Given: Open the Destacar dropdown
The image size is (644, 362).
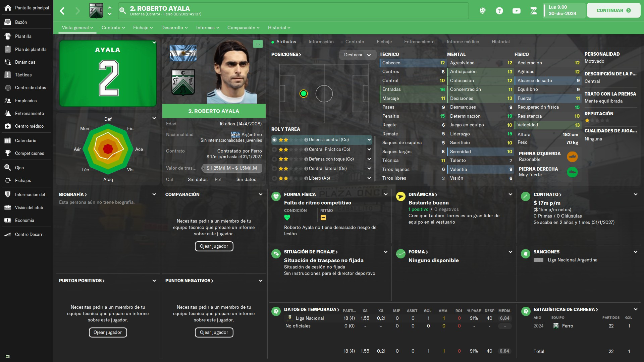Looking at the screenshot, I should tap(357, 55).
